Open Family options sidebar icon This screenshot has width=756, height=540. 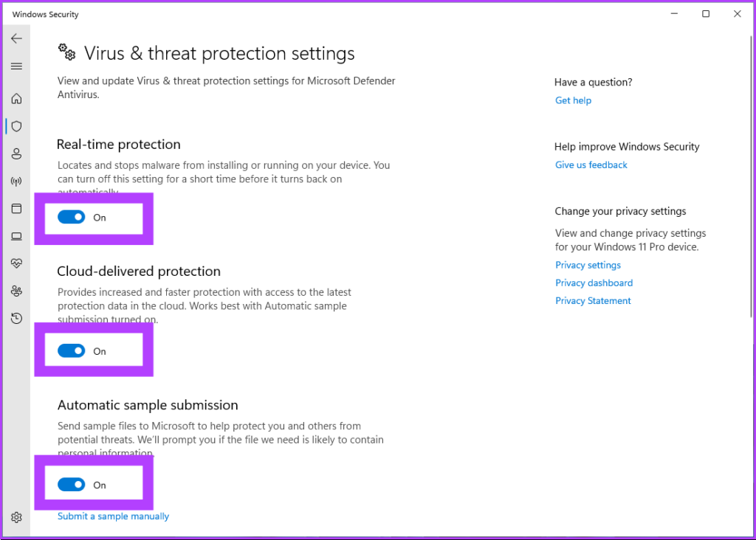click(16, 291)
